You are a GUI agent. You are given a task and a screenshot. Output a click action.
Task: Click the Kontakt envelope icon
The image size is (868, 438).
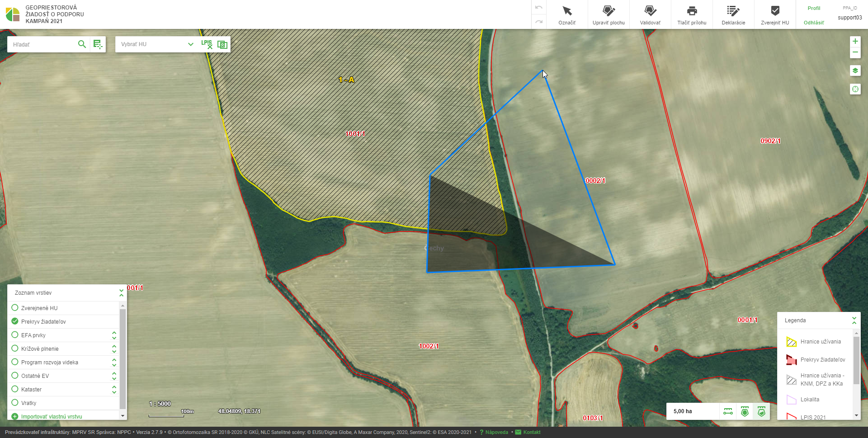518,432
